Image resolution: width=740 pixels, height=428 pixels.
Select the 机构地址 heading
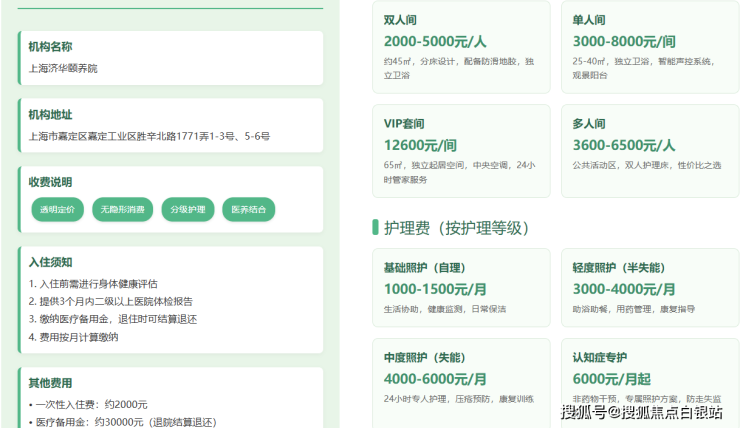[x=50, y=115]
